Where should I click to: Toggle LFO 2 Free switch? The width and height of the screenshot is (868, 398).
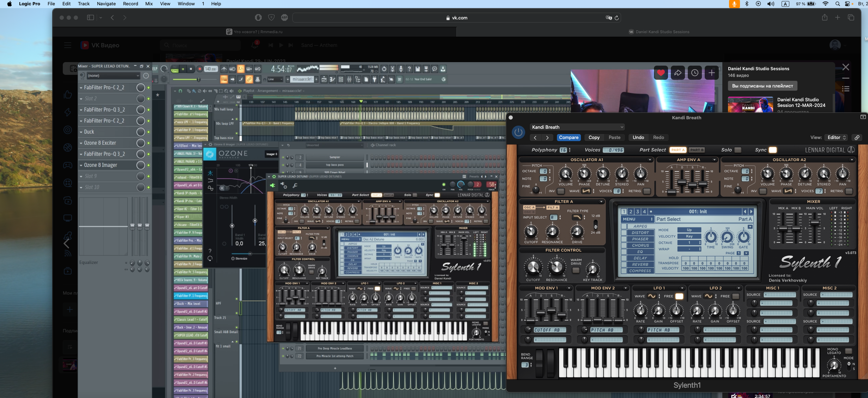735,296
